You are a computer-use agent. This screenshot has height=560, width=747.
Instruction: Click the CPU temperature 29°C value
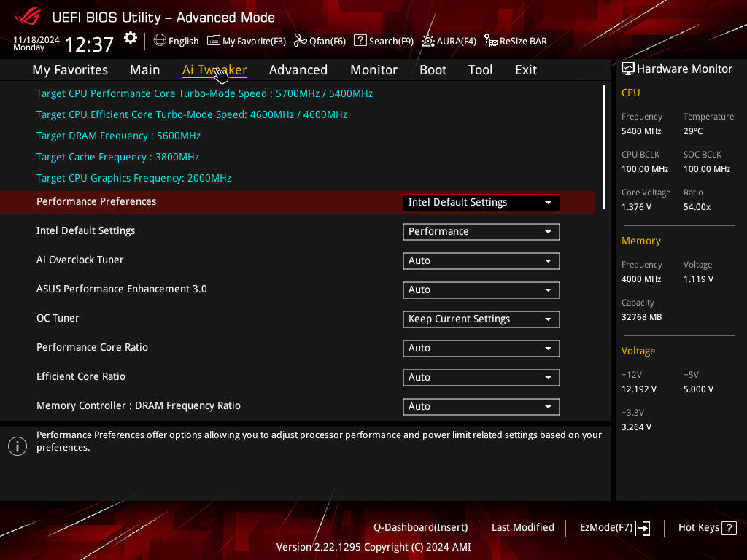click(693, 131)
